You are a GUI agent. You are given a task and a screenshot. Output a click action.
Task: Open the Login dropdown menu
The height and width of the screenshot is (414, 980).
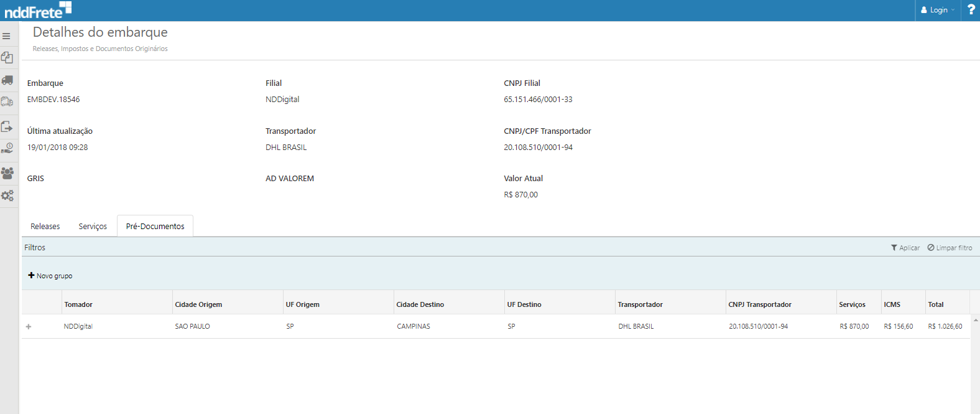(938, 10)
